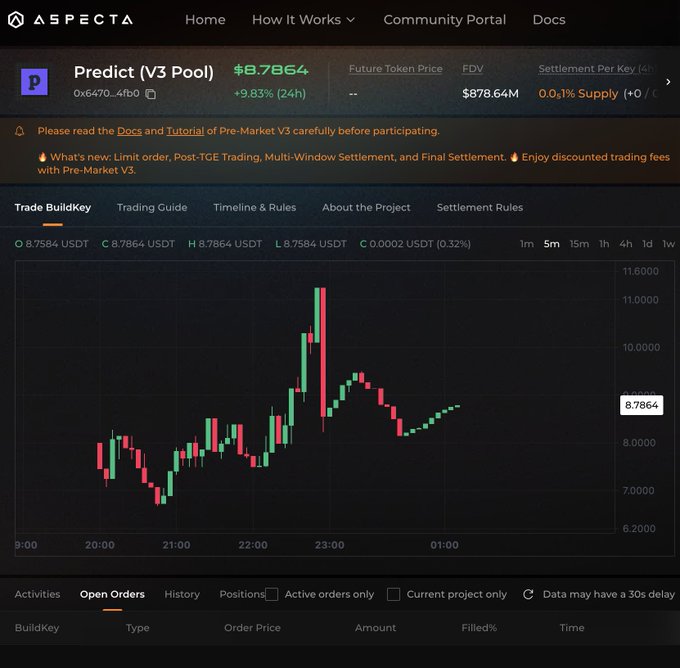This screenshot has height=668, width=680.
Task: Open the Tutorial link in the notice
Action: click(185, 131)
